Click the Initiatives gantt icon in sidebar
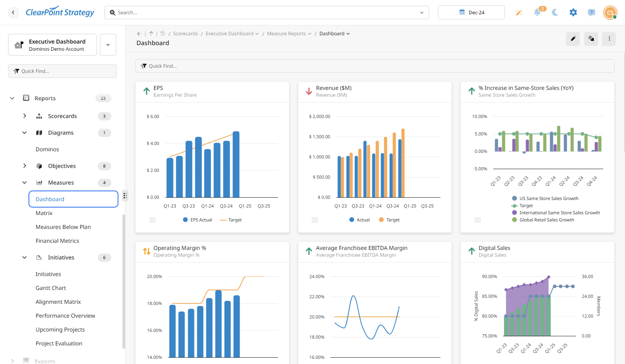Viewport: 625px width, 364px height. point(39,257)
